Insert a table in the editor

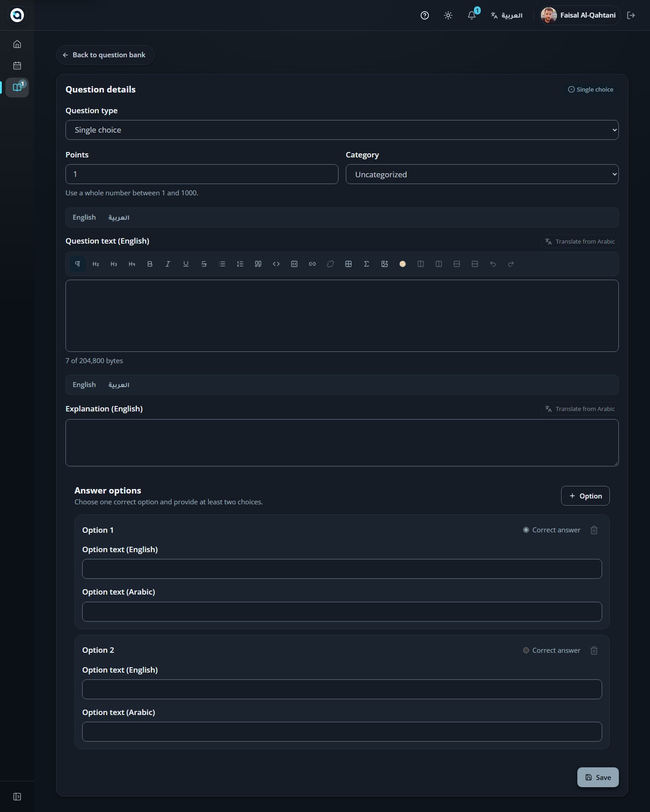(348, 264)
